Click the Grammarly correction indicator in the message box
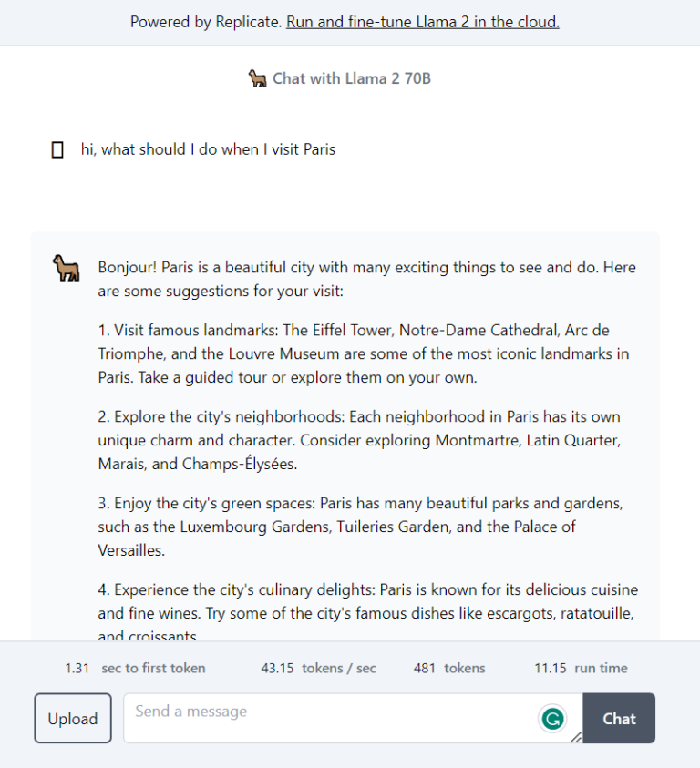The width and height of the screenshot is (700, 768). click(x=553, y=719)
